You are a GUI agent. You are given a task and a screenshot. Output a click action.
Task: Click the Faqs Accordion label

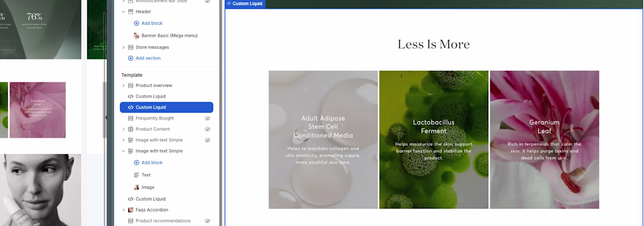(152, 210)
